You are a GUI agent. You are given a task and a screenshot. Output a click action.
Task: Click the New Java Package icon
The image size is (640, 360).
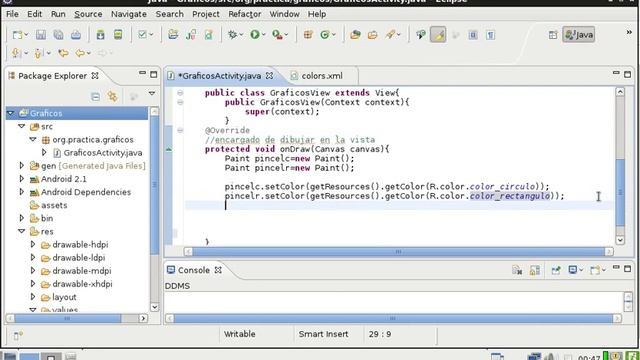click(x=308, y=35)
